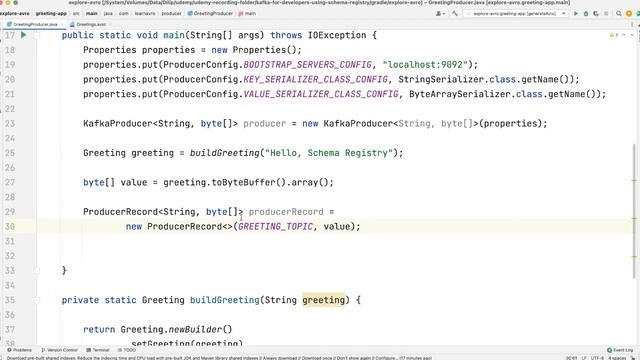
Task: Click the com breadcrumb
Action: (124, 13)
